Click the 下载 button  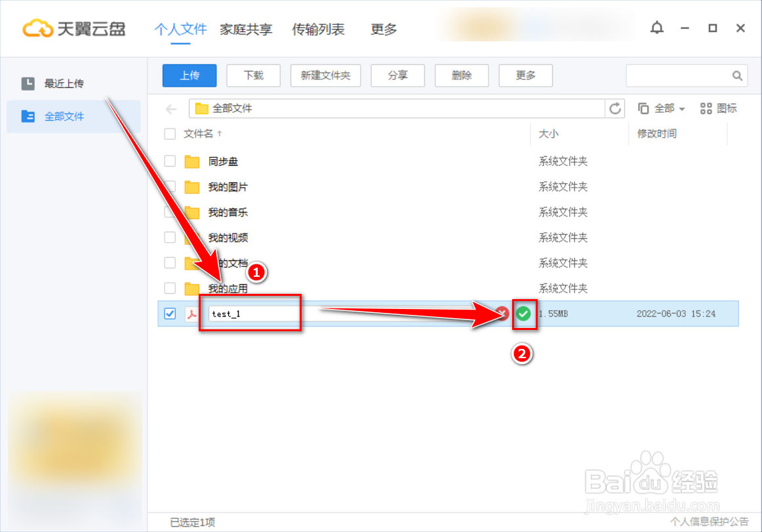pyautogui.click(x=254, y=75)
